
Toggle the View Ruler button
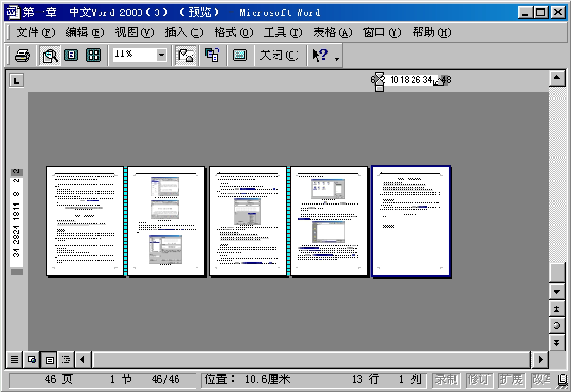point(186,55)
